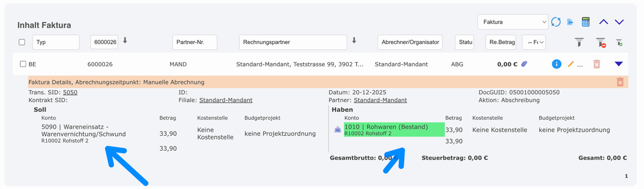
Task: Click the blue up chevron
Action: click(x=603, y=22)
